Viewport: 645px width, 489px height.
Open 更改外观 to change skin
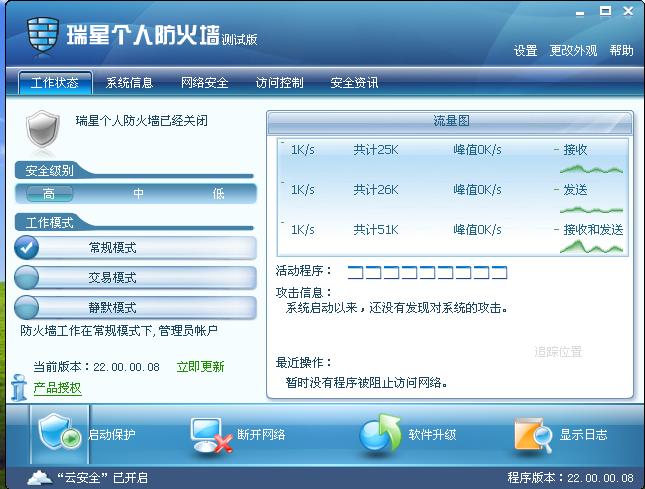573,51
